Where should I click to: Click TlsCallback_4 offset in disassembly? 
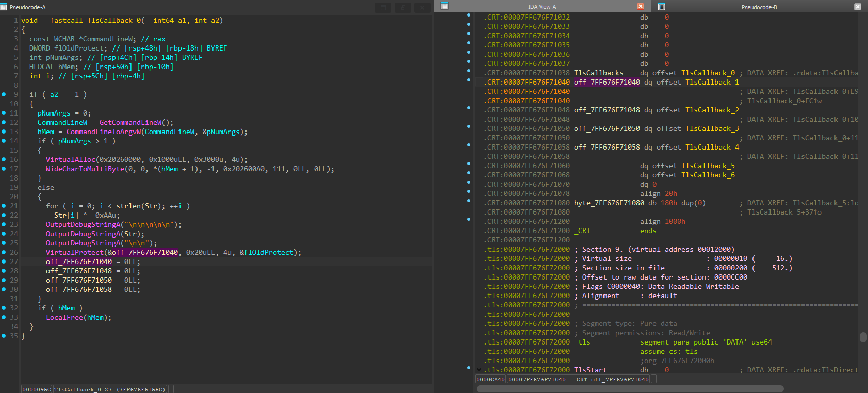[712, 147]
